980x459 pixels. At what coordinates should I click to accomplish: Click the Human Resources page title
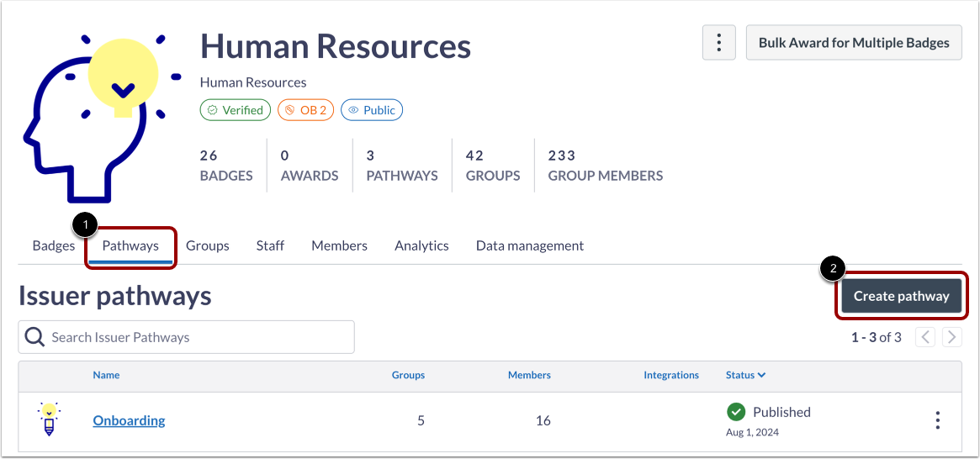tap(336, 47)
